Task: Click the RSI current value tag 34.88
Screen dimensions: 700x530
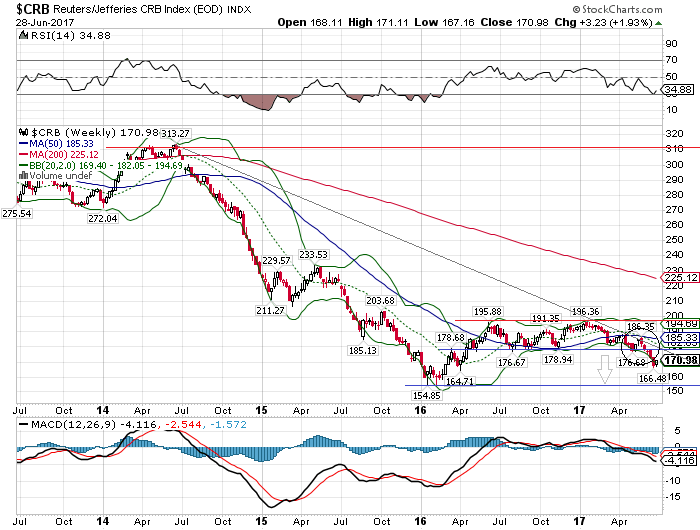Action: click(679, 90)
